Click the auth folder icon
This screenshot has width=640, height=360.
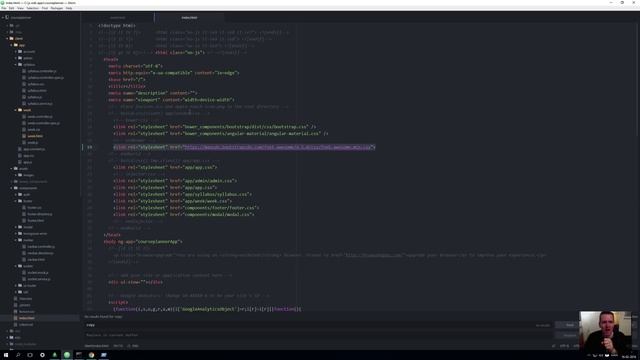click(x=20, y=195)
